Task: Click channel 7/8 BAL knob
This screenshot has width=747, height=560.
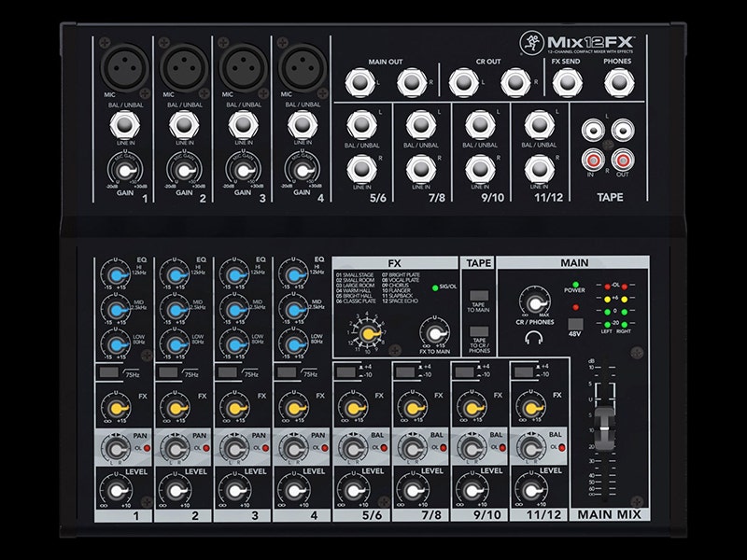Action: pyautogui.click(x=413, y=449)
